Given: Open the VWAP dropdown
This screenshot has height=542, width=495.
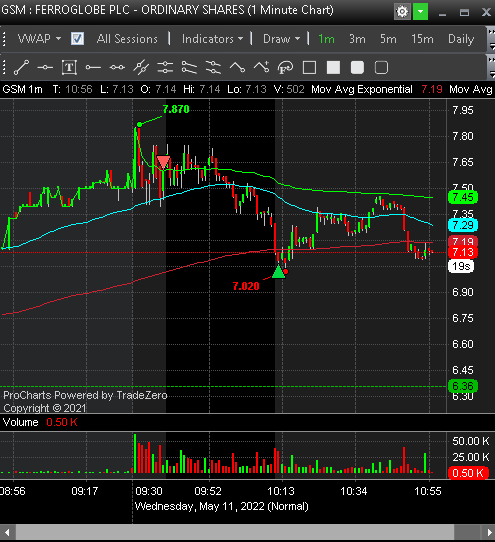Looking at the screenshot, I should [x=39, y=39].
